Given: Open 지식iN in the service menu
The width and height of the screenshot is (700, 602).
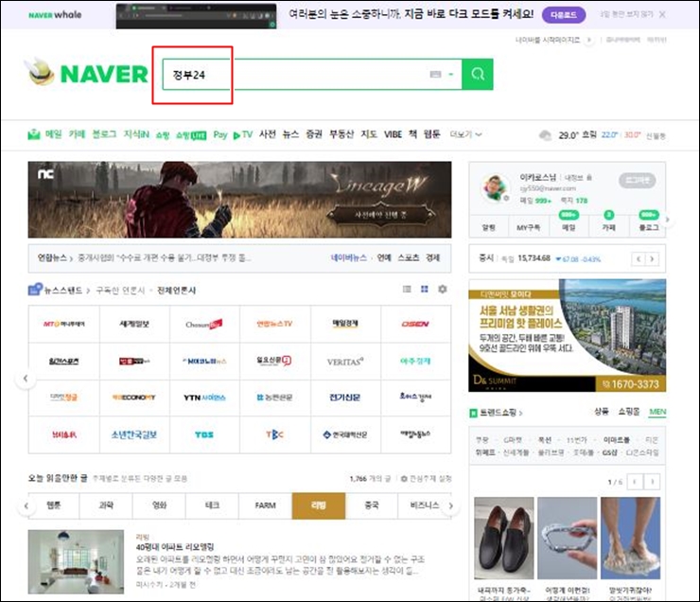Looking at the screenshot, I should 136,134.
